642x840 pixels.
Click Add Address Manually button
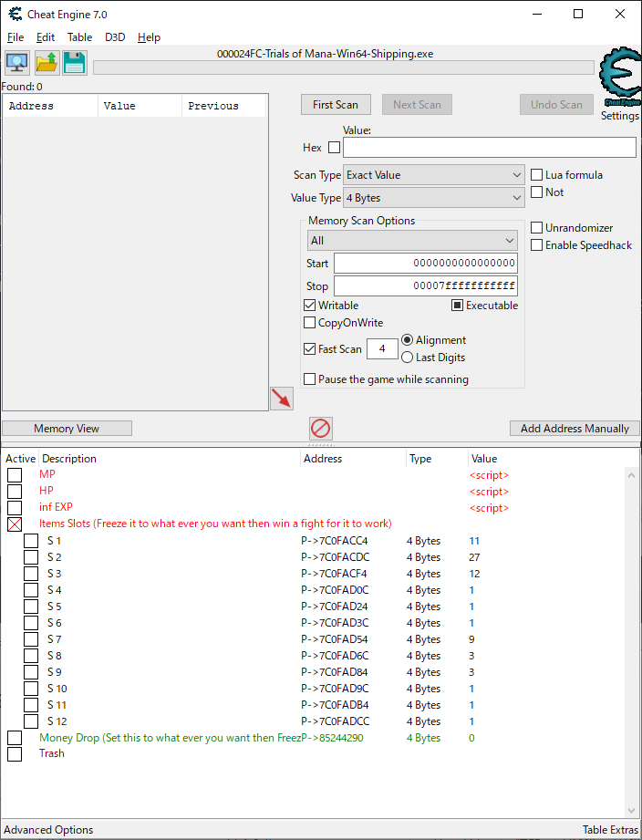[575, 429]
